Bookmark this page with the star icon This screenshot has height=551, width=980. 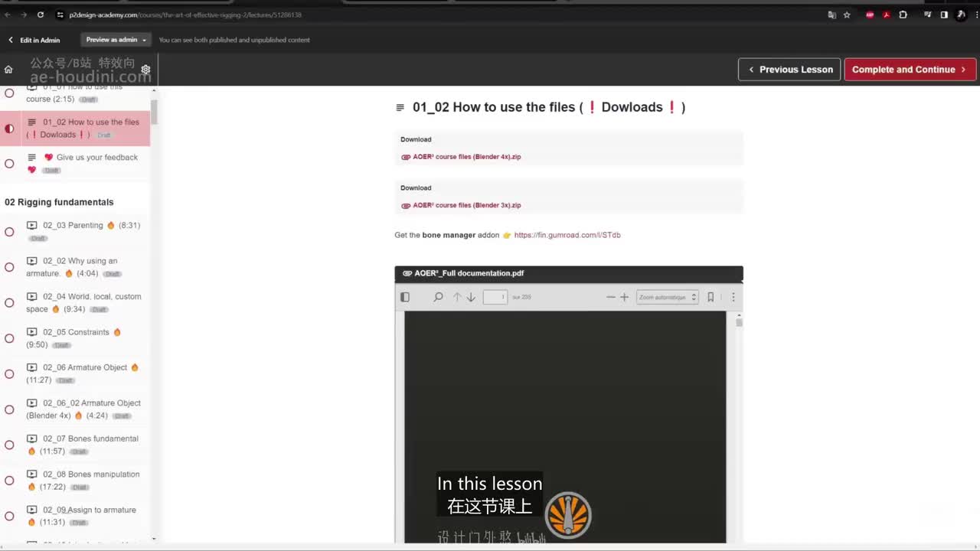[847, 15]
